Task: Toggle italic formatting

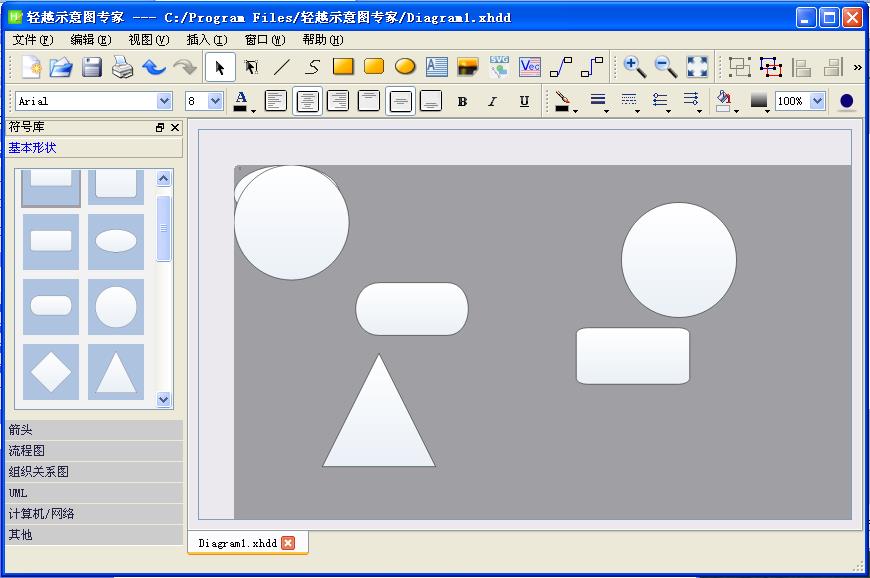Action: [493, 102]
